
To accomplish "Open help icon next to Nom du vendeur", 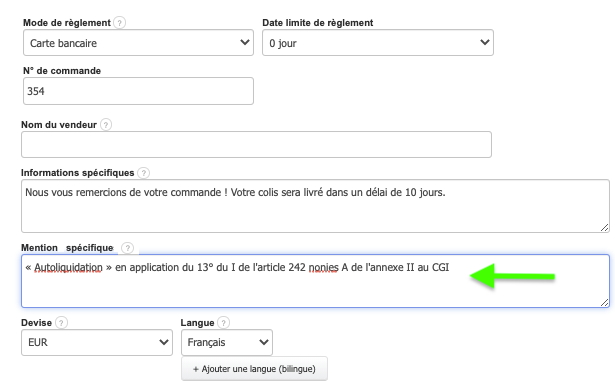I will coord(106,125).
